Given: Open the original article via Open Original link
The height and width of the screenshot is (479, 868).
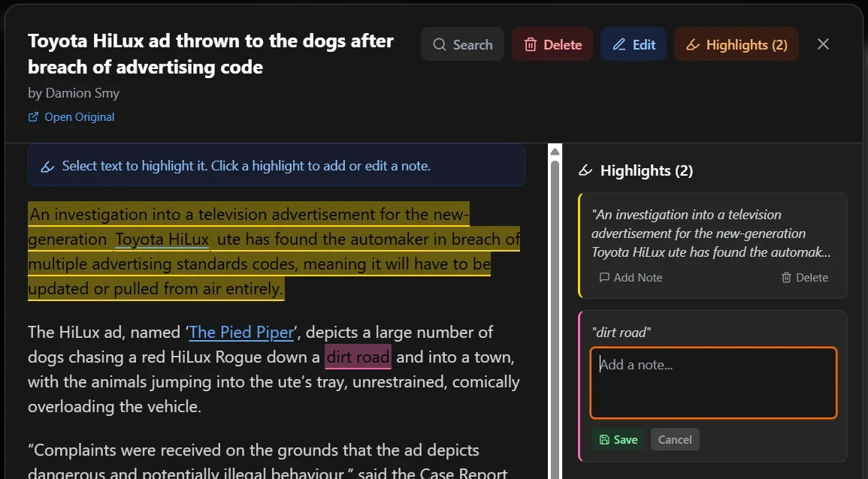Looking at the screenshot, I should tap(78, 116).
